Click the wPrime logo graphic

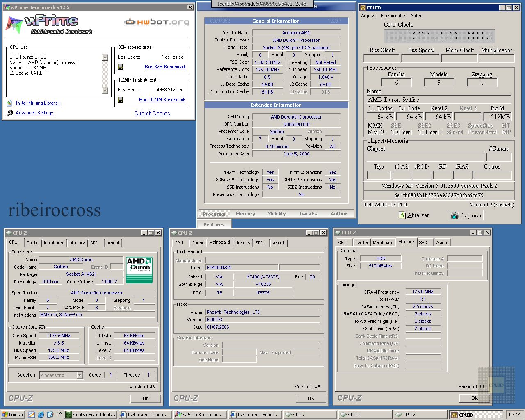[48, 25]
